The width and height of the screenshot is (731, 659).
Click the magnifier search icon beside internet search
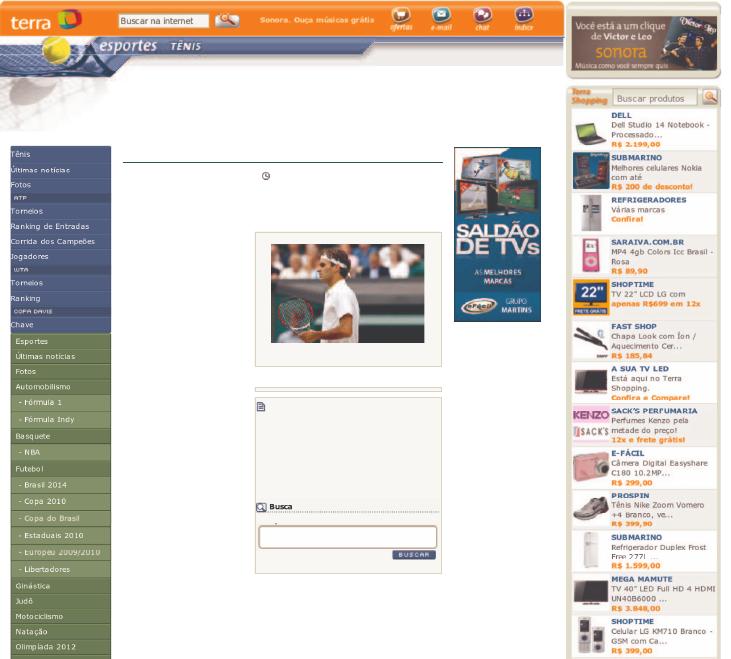(x=227, y=19)
